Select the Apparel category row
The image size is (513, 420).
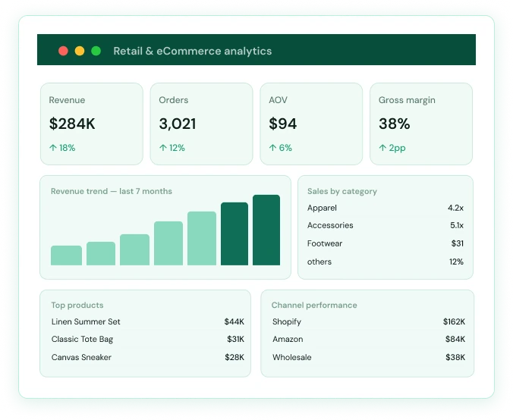tap(386, 208)
